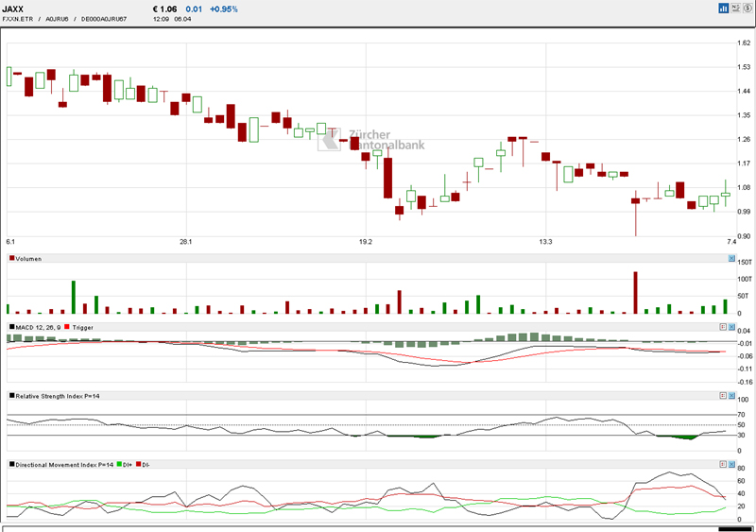The image size is (756, 532).
Task: Click the JAXX stock title
Action: 14,9
